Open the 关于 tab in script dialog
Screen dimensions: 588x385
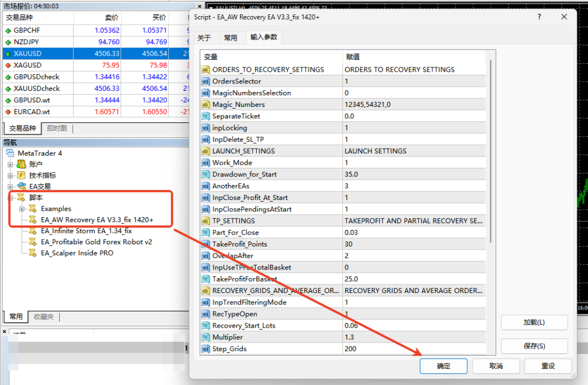tap(204, 38)
